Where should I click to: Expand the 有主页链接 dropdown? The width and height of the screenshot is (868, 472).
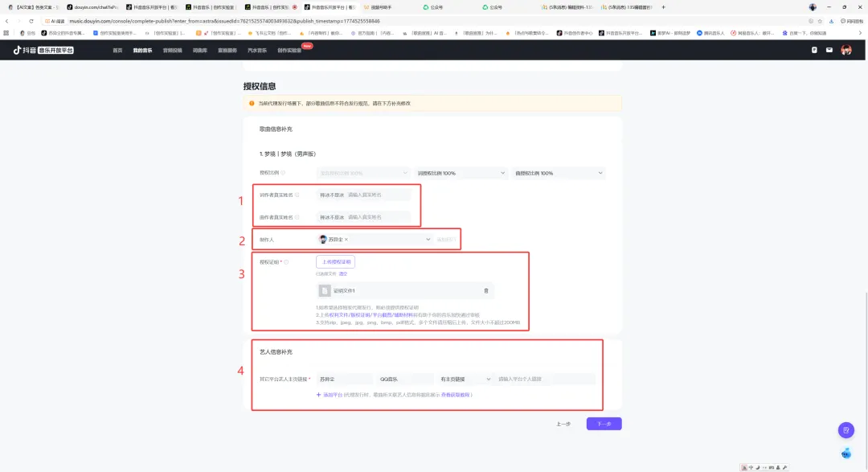coord(465,379)
